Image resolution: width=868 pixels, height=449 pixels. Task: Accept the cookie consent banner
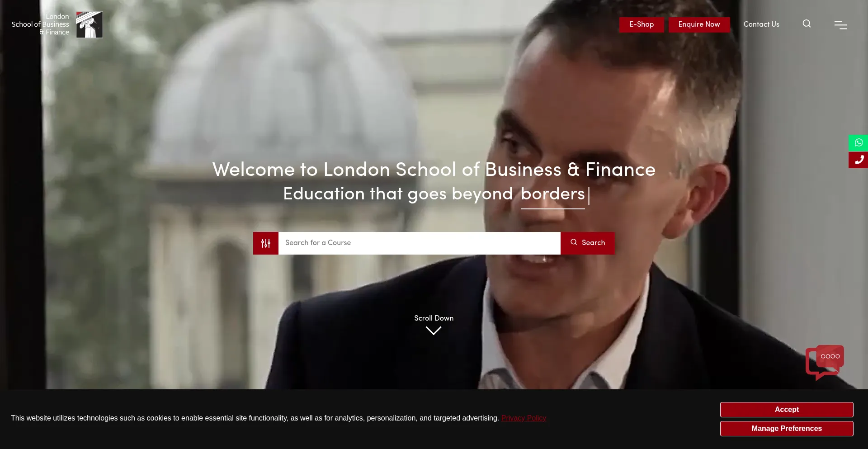coord(787,410)
